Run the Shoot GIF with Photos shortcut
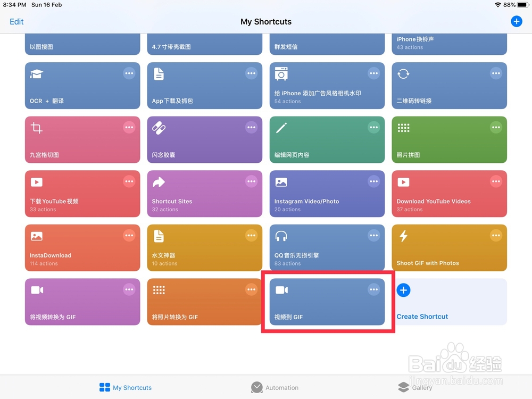 click(449, 248)
